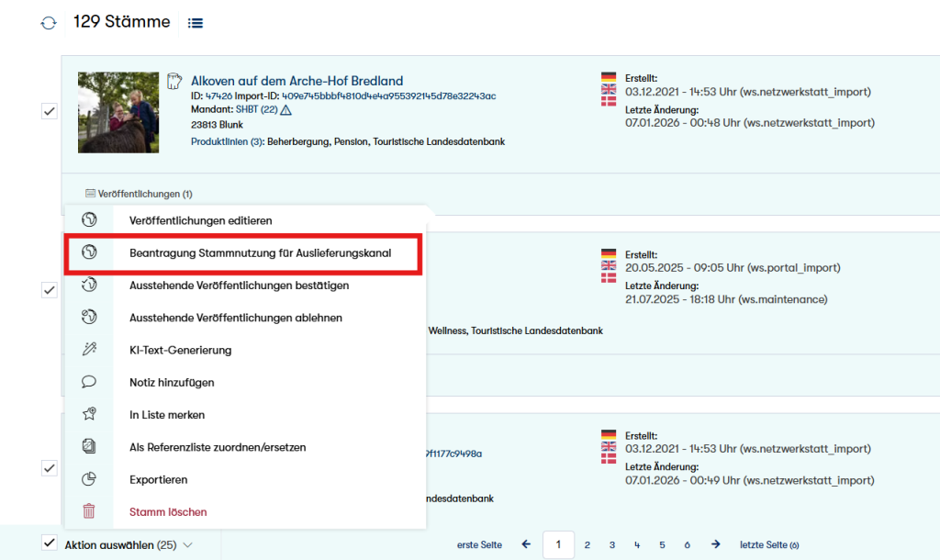This screenshot has width=940, height=560.
Task: Go to the next page with the right arrow
Action: [716, 544]
